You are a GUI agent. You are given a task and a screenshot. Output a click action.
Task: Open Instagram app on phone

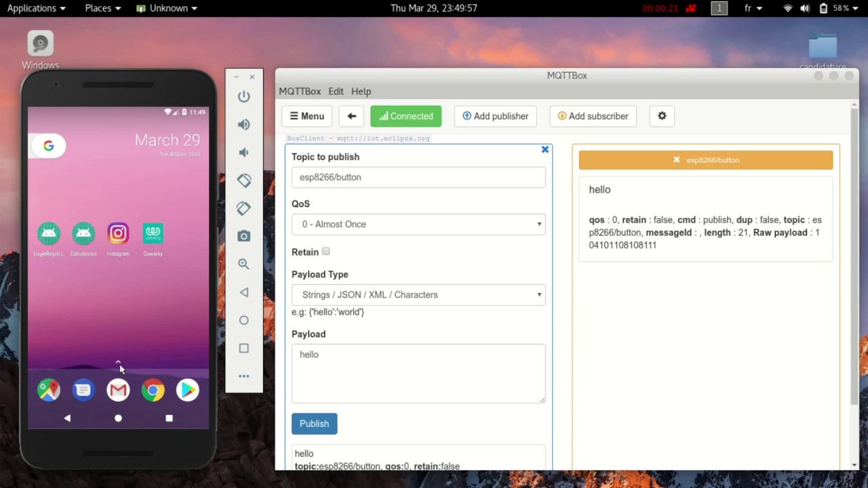click(118, 234)
